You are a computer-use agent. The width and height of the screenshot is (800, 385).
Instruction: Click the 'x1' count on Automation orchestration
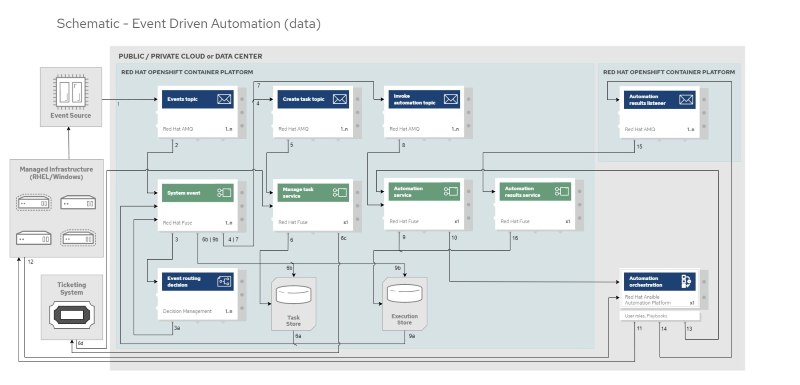(692, 303)
